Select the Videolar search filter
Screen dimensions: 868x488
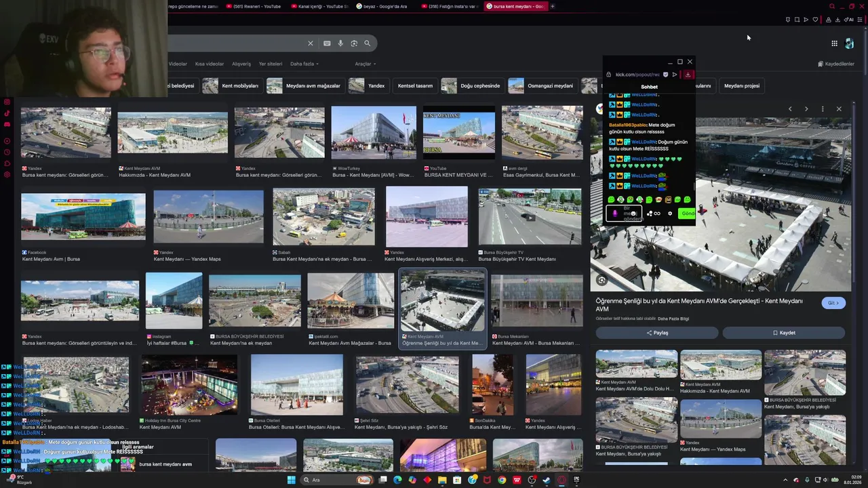coord(178,64)
